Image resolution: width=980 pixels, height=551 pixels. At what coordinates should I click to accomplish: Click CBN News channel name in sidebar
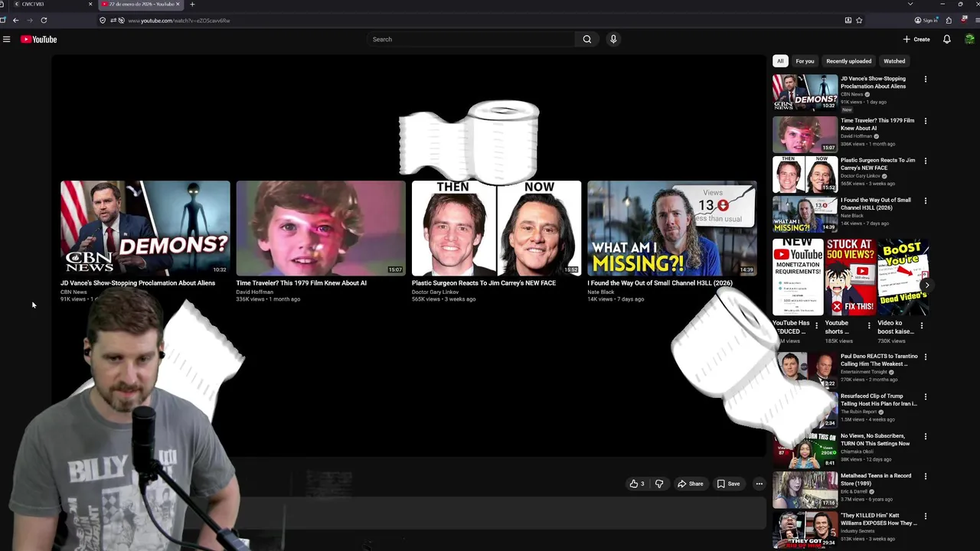(852, 94)
